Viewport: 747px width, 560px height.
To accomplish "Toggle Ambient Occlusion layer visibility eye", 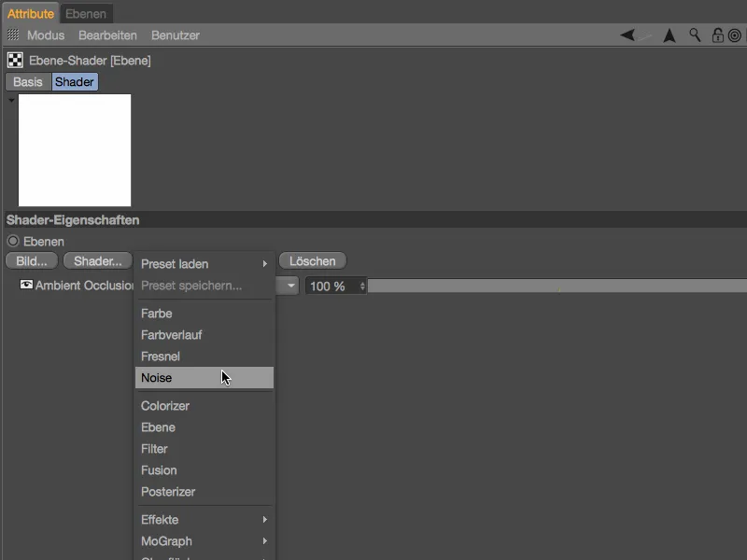I will (26, 285).
